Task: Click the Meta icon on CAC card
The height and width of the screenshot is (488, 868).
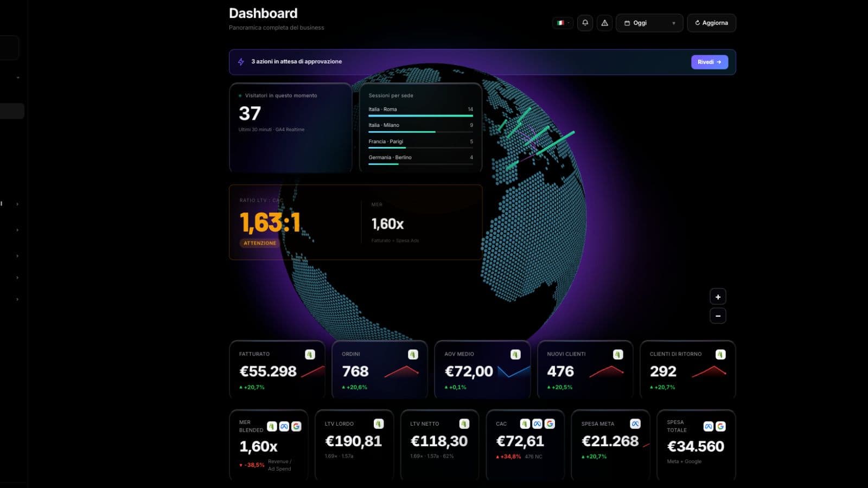Action: click(x=537, y=423)
